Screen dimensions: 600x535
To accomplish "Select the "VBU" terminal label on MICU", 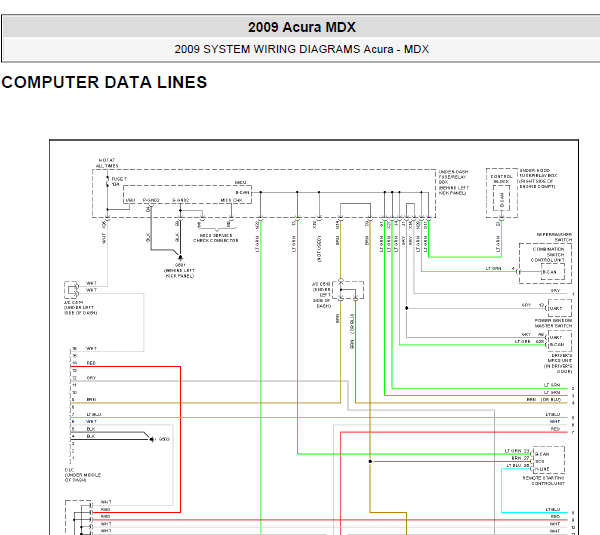I will pyautogui.click(x=130, y=200).
